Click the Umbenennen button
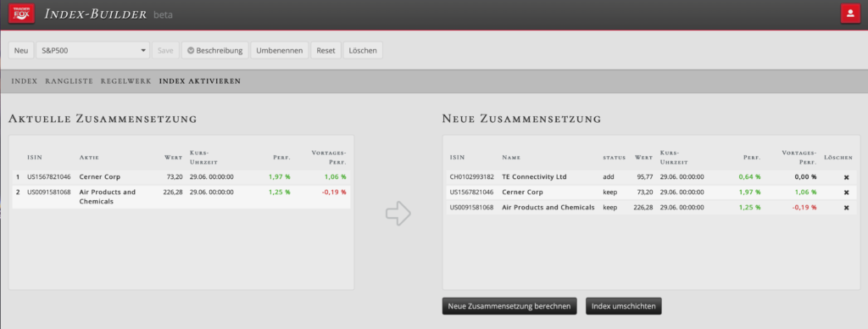868x329 pixels. tap(280, 50)
